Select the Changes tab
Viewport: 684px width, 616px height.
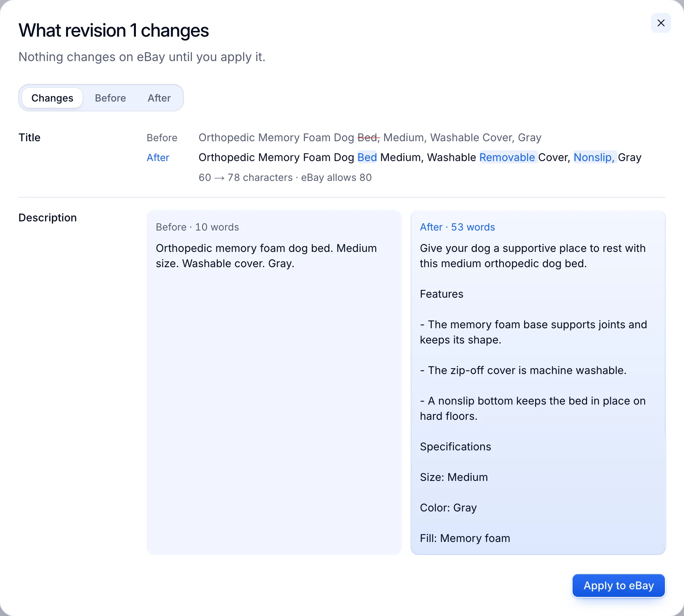pyautogui.click(x=52, y=98)
